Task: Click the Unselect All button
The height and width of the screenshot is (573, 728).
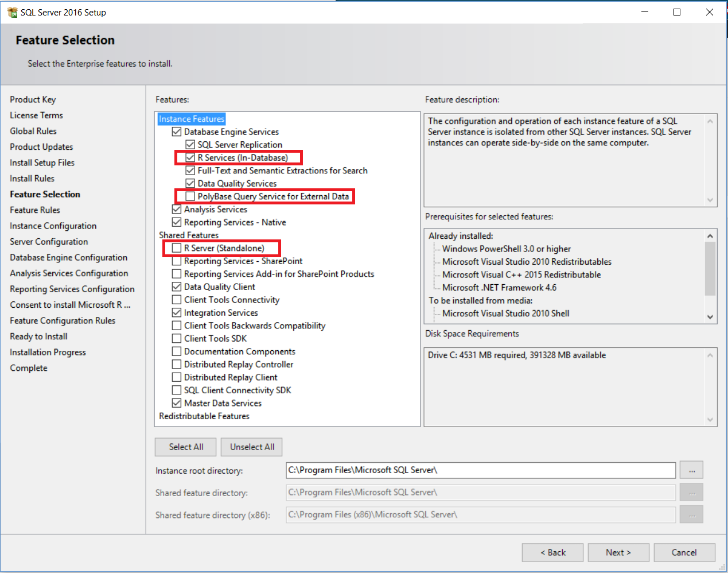Action: coord(251,447)
